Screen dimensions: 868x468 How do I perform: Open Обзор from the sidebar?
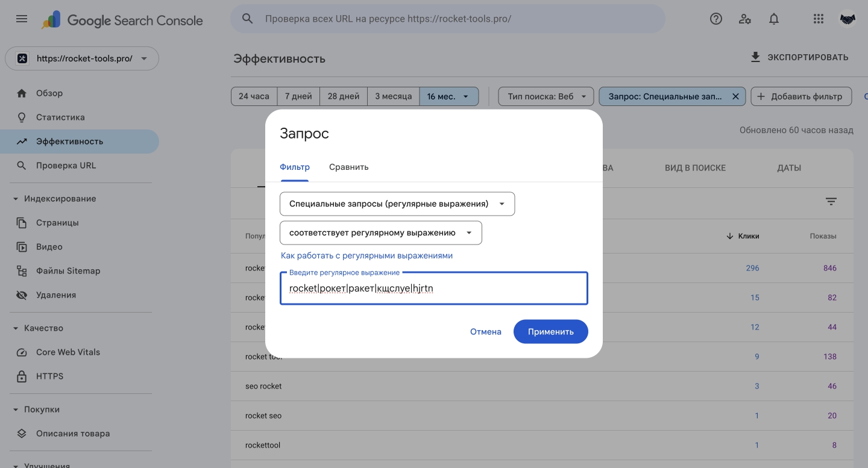[x=80, y=93]
